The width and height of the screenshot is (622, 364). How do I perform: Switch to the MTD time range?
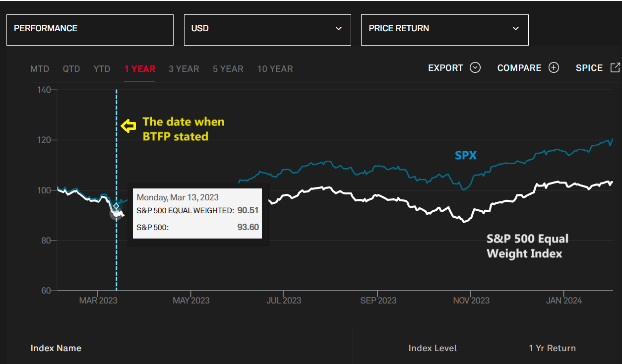[x=40, y=69]
